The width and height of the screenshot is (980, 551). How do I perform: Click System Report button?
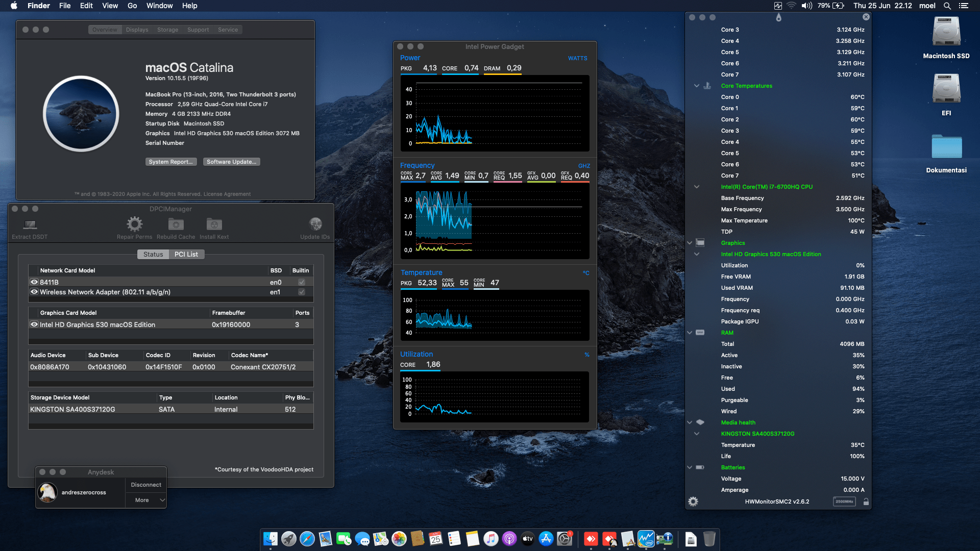(x=171, y=162)
